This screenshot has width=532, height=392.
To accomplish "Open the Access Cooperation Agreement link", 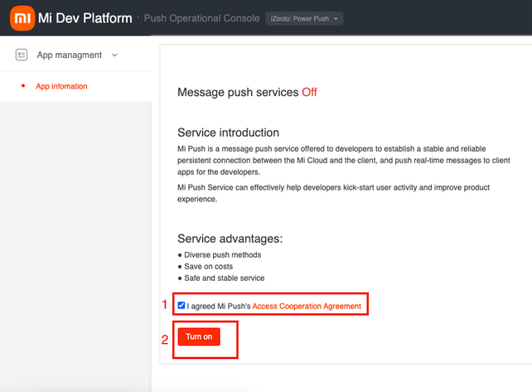I will point(307,306).
